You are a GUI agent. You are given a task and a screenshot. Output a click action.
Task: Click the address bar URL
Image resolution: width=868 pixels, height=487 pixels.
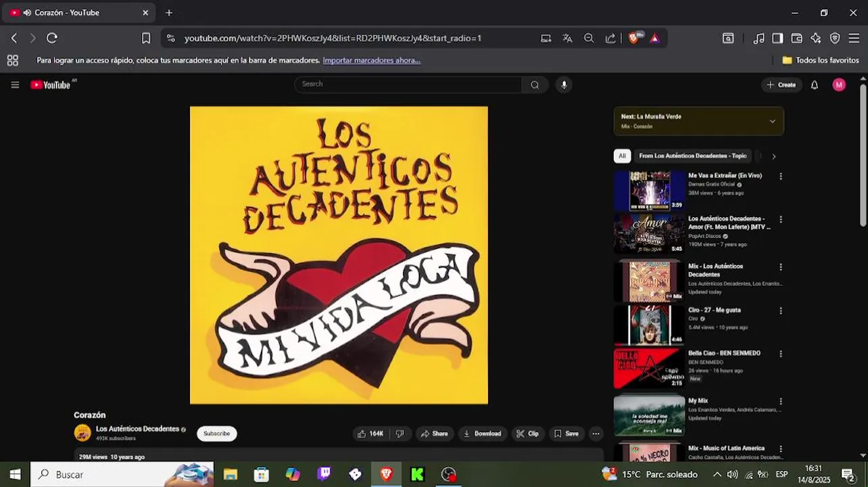click(333, 39)
